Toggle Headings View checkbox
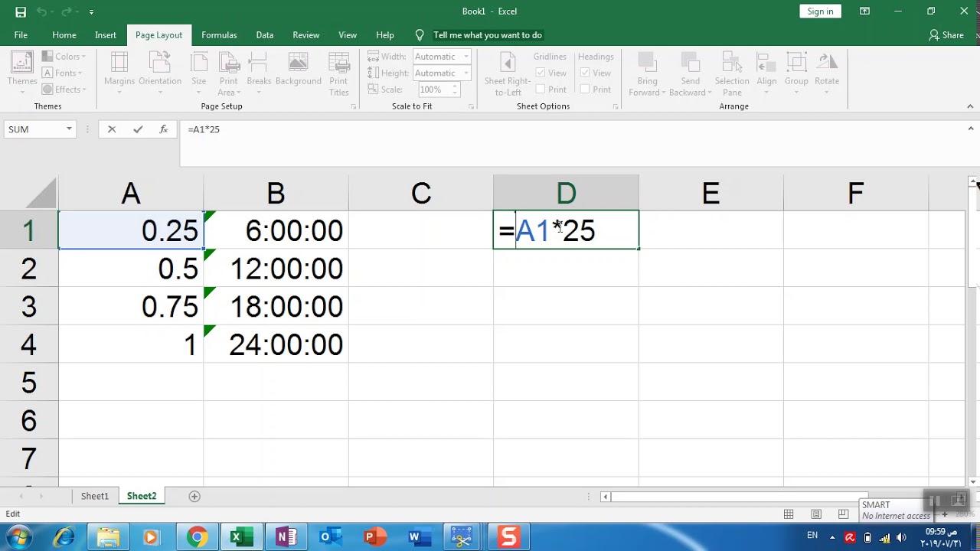The height and width of the screenshot is (551, 980). 585,73
